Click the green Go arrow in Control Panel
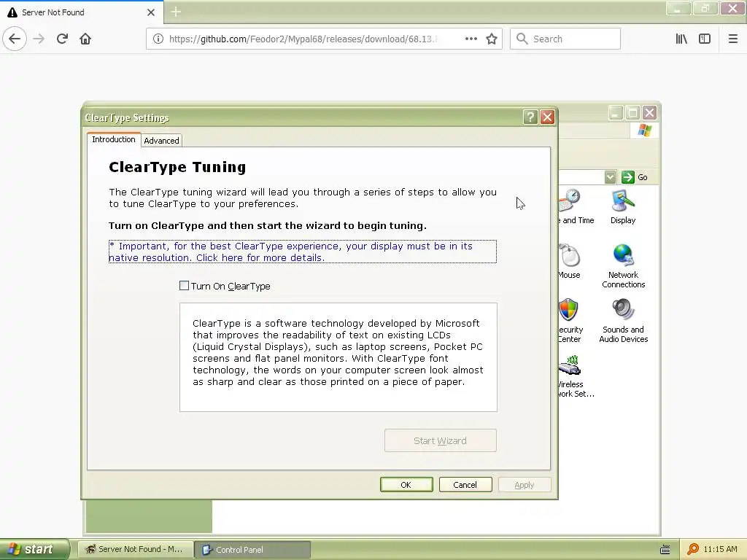Screen dimensions: 747x560 (628, 177)
